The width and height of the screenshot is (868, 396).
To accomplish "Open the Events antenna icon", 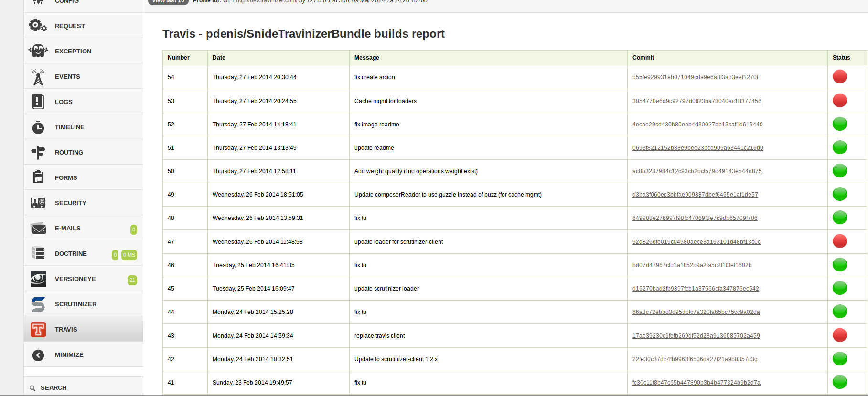I will pyautogui.click(x=38, y=76).
